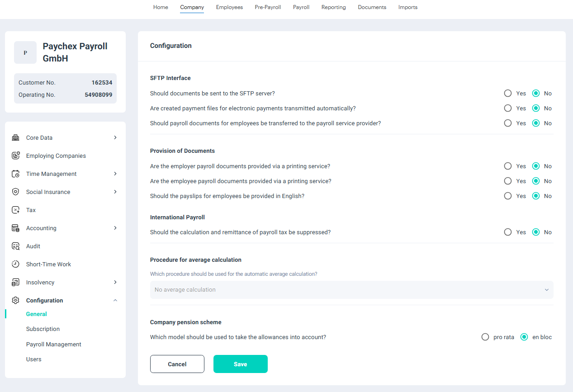Select Yes for payslips provided in English
The image size is (573, 392).
(x=508, y=196)
